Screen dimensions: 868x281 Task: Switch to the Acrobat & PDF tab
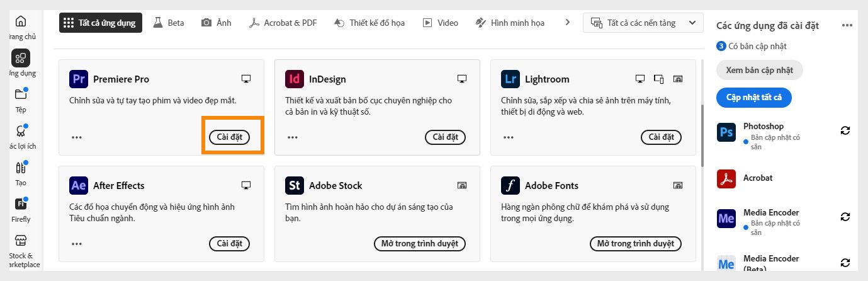click(x=283, y=23)
